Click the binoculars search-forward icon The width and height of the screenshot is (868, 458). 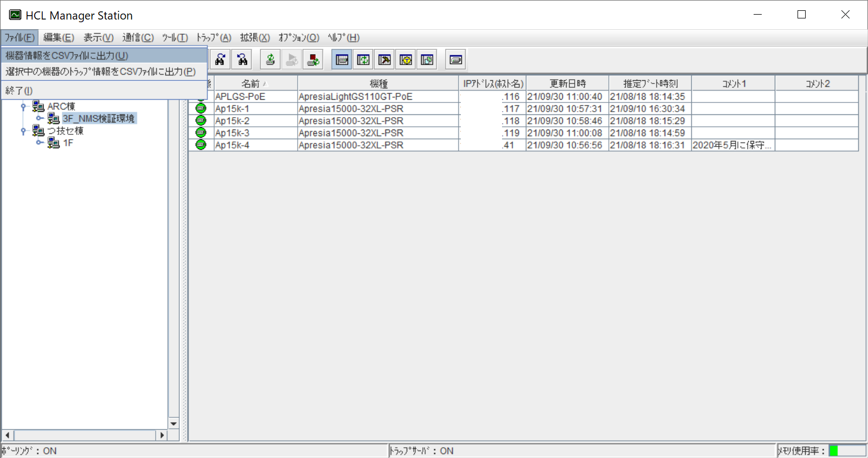220,60
